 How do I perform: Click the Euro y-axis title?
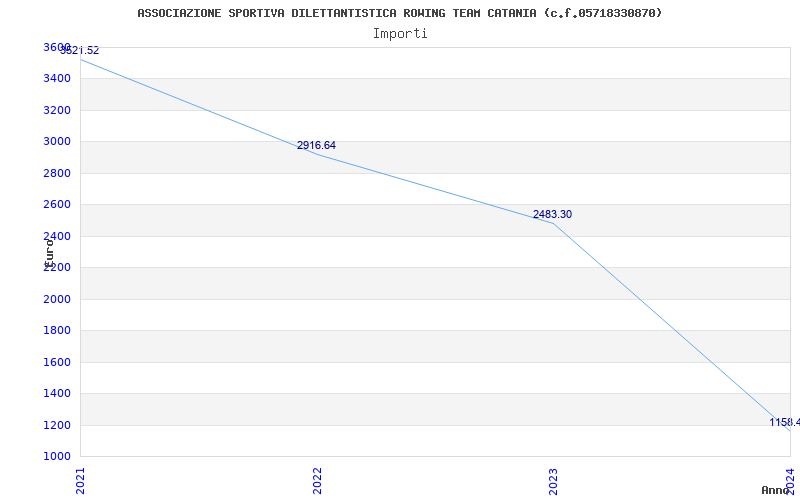(x=49, y=252)
